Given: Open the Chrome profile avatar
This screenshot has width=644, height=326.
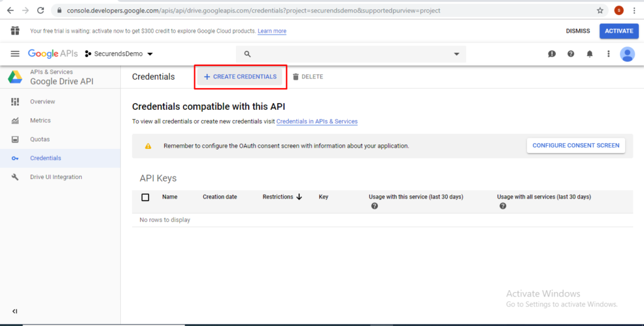Looking at the screenshot, I should [x=619, y=11].
